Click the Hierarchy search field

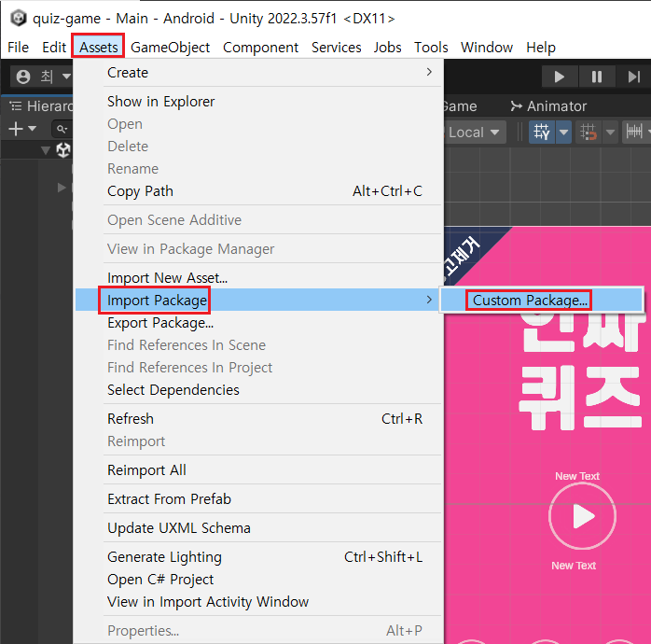pos(62,129)
